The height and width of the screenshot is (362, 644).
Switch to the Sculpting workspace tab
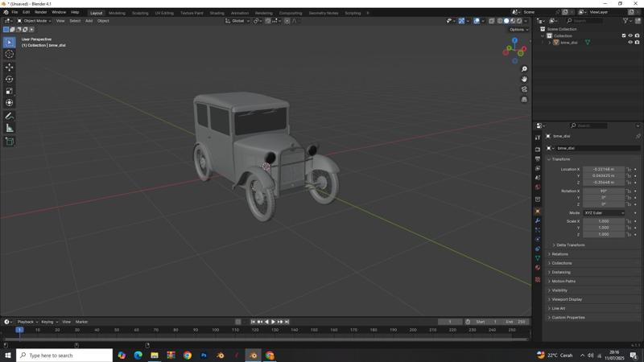(x=140, y=13)
